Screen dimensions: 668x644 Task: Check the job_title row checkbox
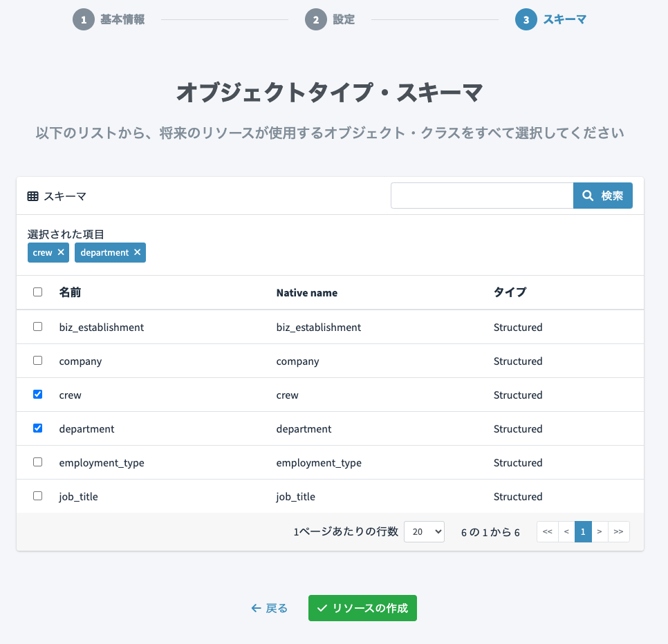coord(38,496)
